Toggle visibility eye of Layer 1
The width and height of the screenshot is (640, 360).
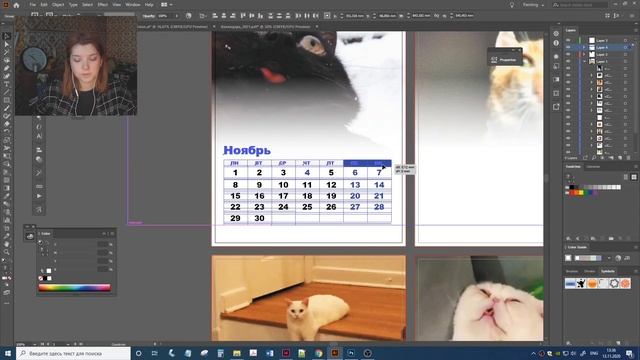[568, 61]
